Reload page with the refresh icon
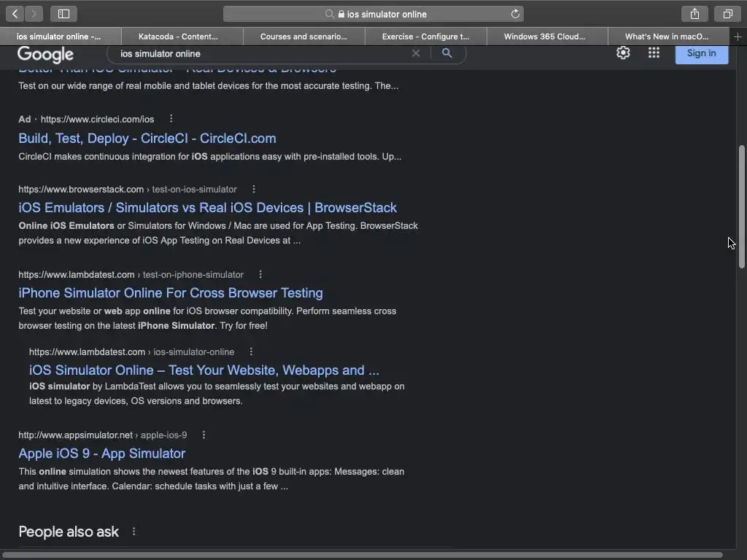The width and height of the screenshot is (747, 560). tap(515, 15)
